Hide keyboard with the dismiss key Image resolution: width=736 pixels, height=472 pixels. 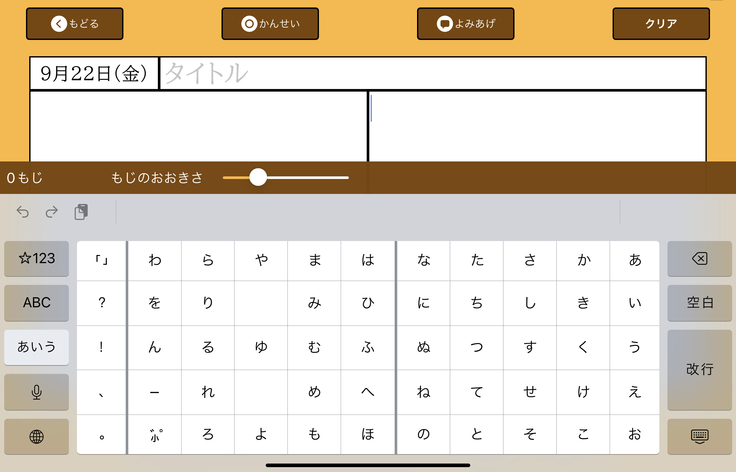point(699,436)
